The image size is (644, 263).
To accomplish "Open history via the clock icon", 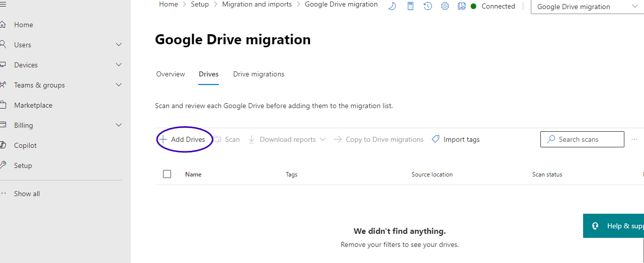I will click(428, 6).
